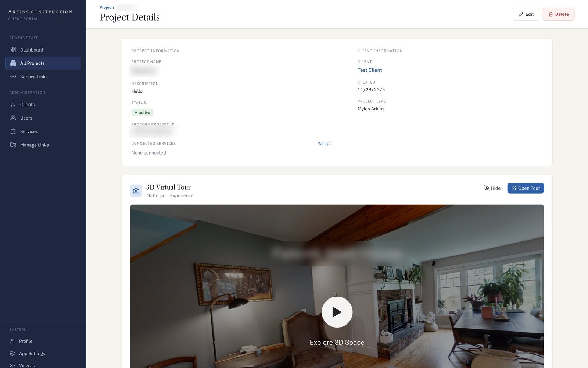This screenshot has height=368, width=588.
Task: Go to Service Links page
Action: point(43,77)
